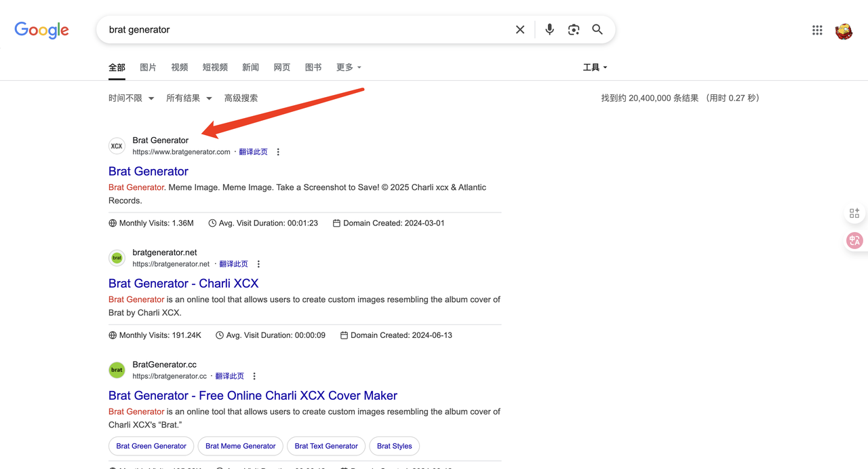868x469 pixels.
Task: Expand the 时间不限 time filter dropdown
Action: click(x=131, y=98)
